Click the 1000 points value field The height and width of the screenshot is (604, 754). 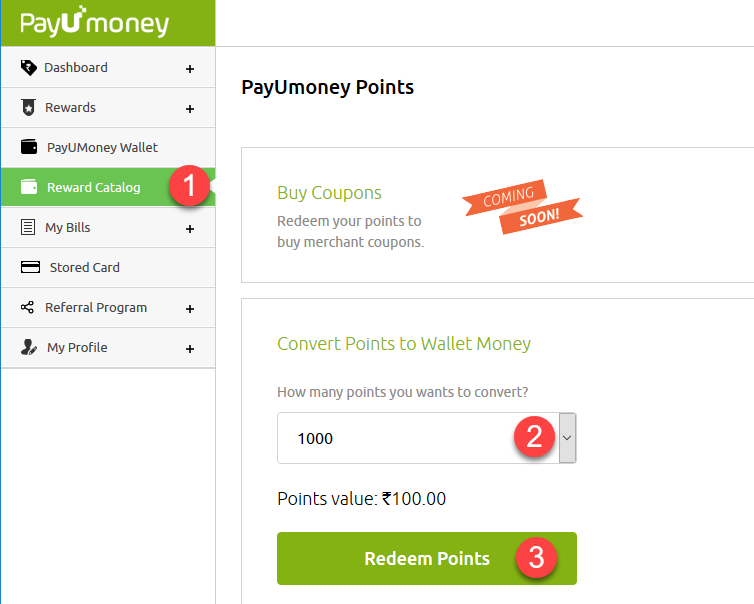(400, 438)
